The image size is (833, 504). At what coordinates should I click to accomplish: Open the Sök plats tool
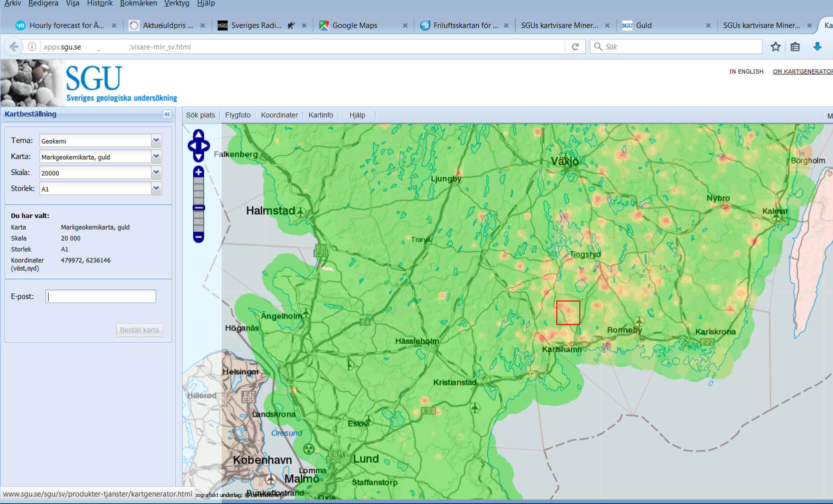tap(201, 115)
